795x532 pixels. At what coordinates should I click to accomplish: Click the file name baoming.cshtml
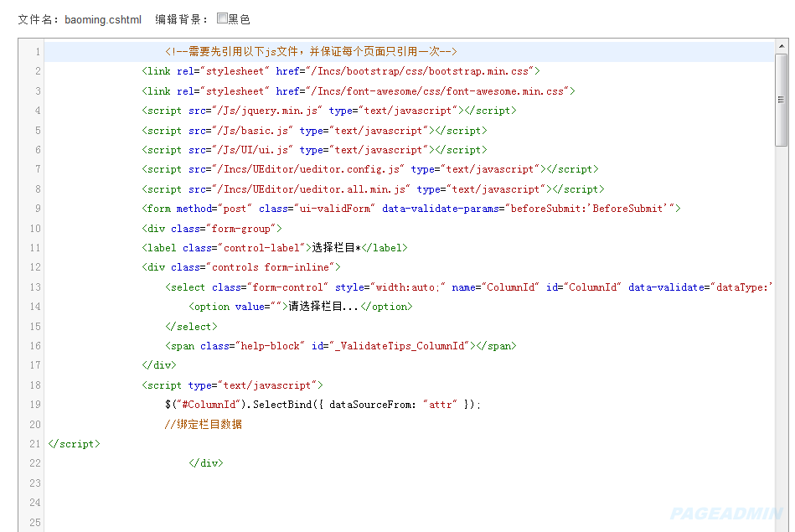click(103, 20)
